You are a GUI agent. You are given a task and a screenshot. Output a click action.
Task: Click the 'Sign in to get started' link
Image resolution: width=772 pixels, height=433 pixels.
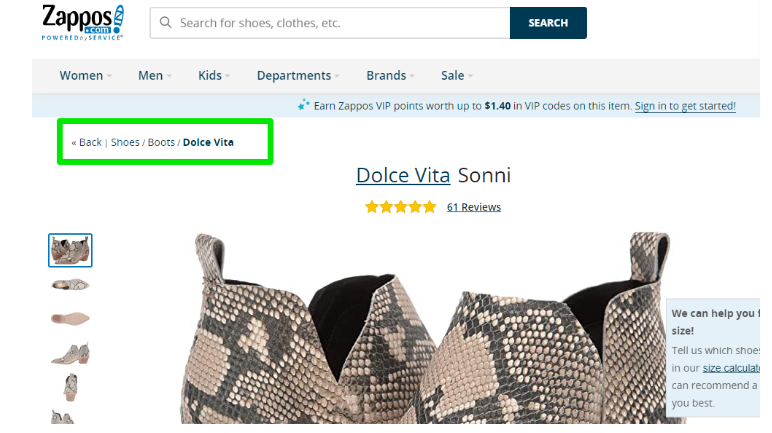pyautogui.click(x=685, y=106)
